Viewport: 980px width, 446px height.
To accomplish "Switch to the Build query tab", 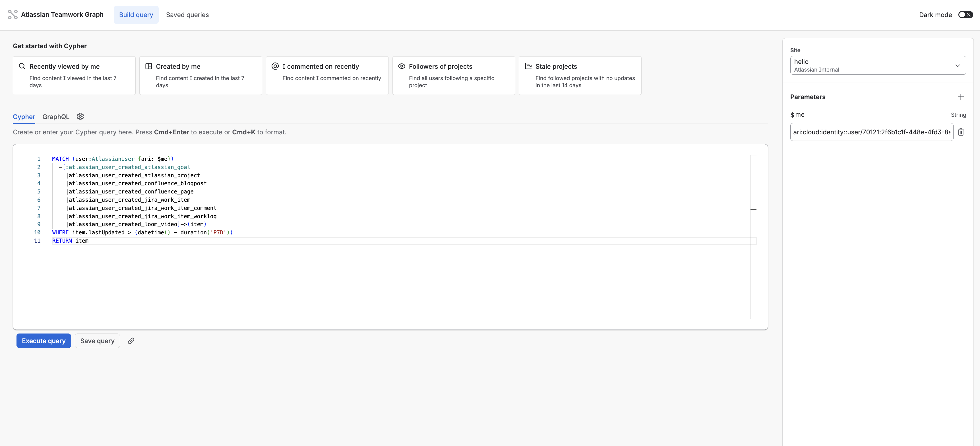I will (136, 15).
